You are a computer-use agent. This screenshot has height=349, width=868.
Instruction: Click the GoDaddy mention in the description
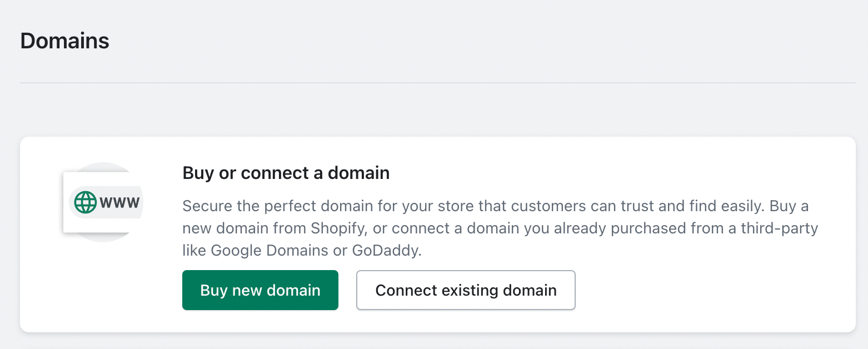pos(387,251)
